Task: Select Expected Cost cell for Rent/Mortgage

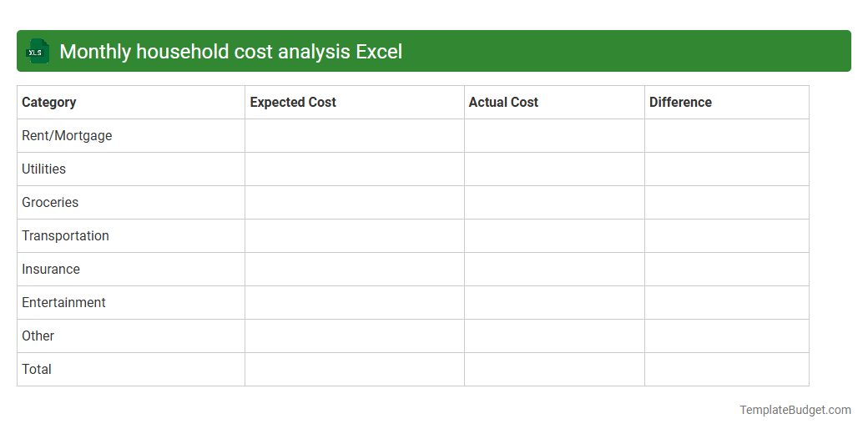Action: coord(355,135)
